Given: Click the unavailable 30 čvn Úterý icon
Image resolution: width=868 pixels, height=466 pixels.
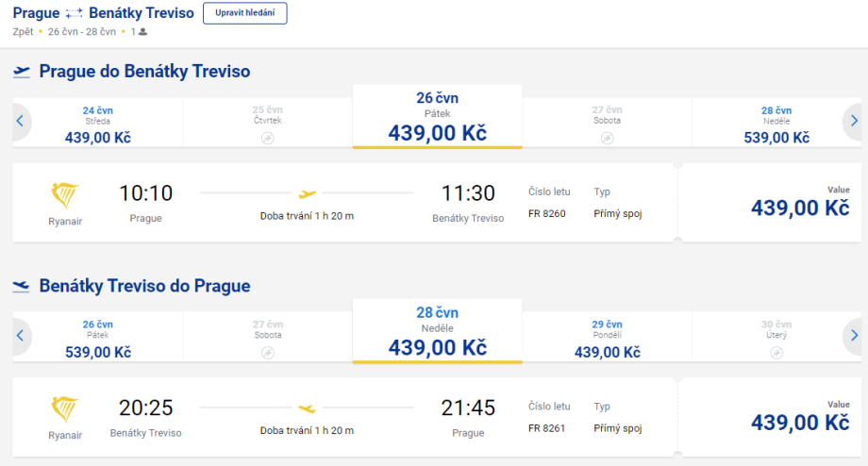Looking at the screenshot, I should coord(776,352).
